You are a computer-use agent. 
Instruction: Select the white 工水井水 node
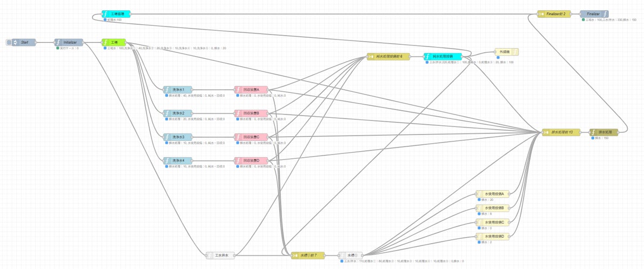(x=220, y=255)
